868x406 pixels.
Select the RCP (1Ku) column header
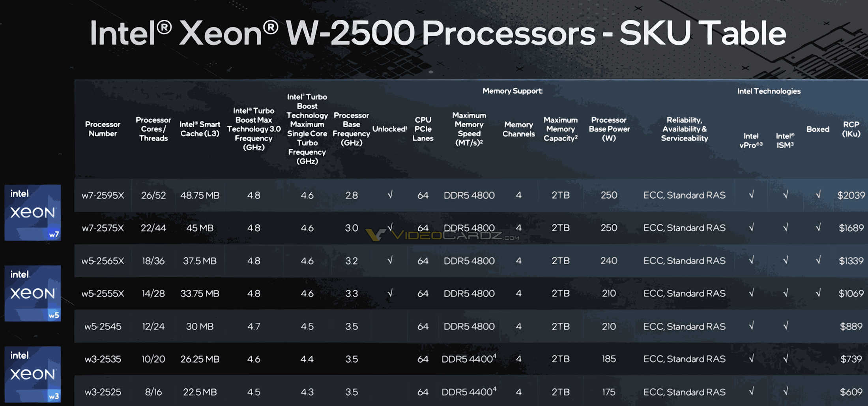851,129
